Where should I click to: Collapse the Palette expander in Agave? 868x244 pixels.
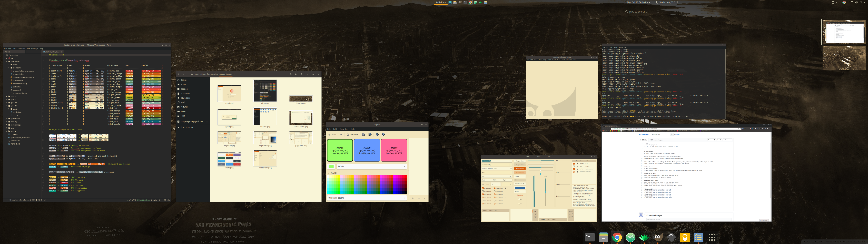329,173
